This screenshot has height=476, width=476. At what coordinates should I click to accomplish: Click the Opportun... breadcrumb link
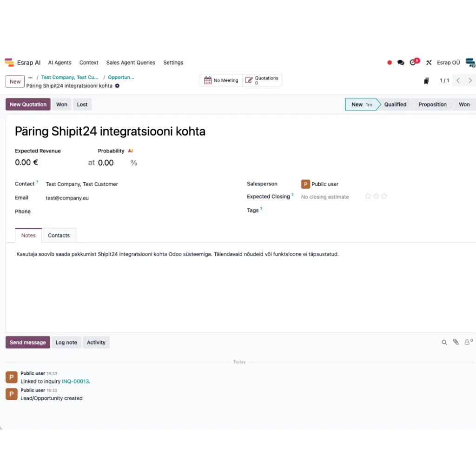coord(121,78)
